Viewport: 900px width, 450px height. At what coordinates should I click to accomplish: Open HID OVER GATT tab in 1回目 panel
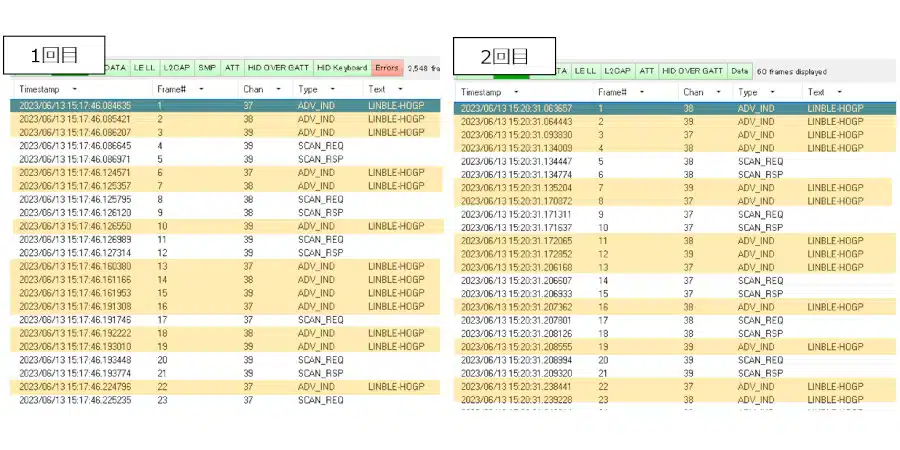[x=279, y=68]
